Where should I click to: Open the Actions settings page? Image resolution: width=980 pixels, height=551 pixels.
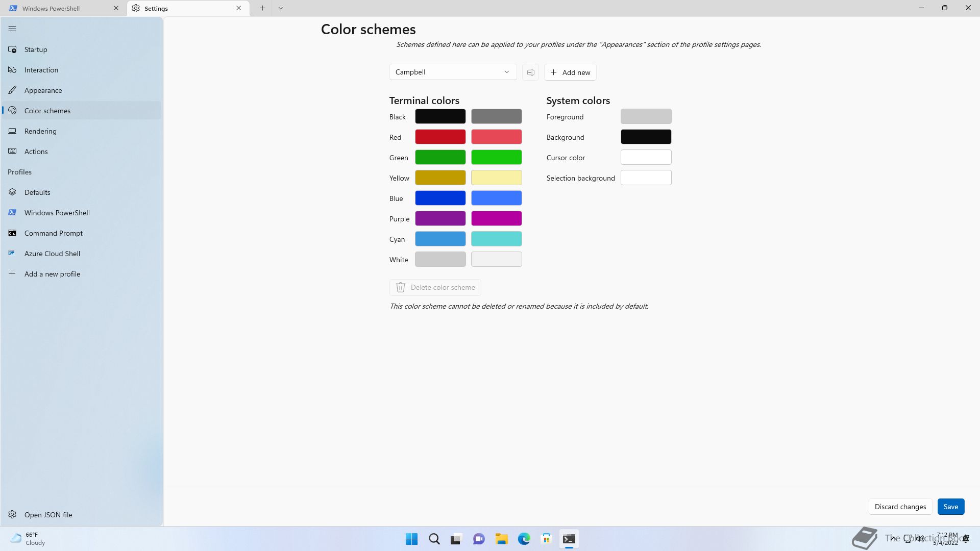[36, 152]
